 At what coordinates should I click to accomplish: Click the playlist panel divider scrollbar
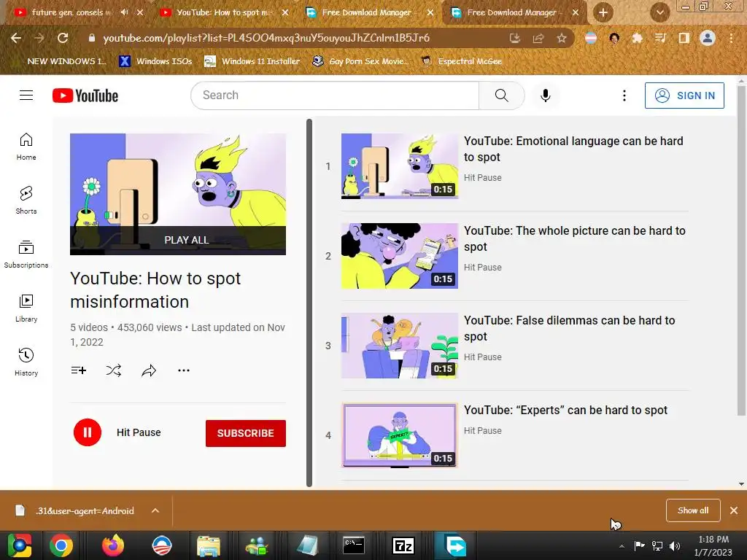click(309, 303)
